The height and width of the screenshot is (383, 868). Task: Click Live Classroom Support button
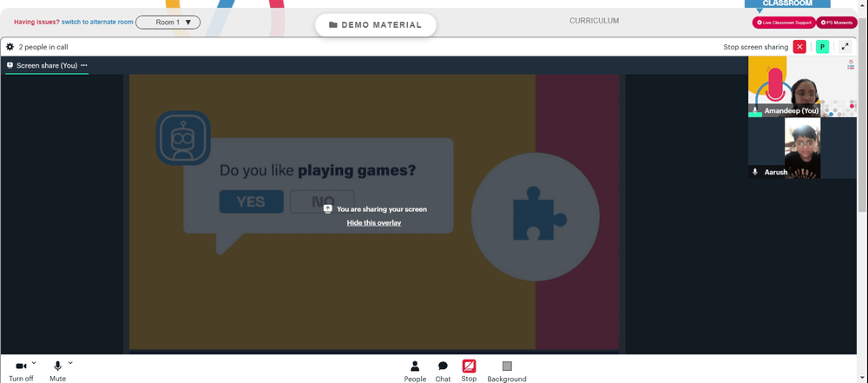click(783, 23)
